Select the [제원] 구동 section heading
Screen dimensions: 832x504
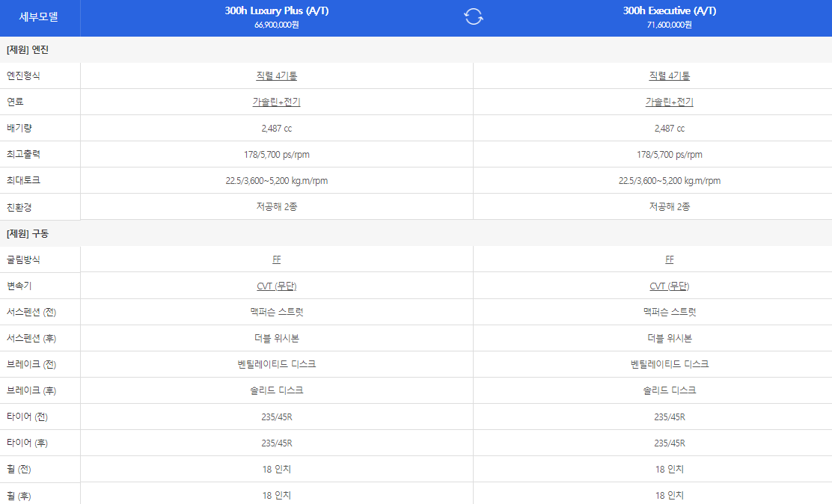click(28, 233)
